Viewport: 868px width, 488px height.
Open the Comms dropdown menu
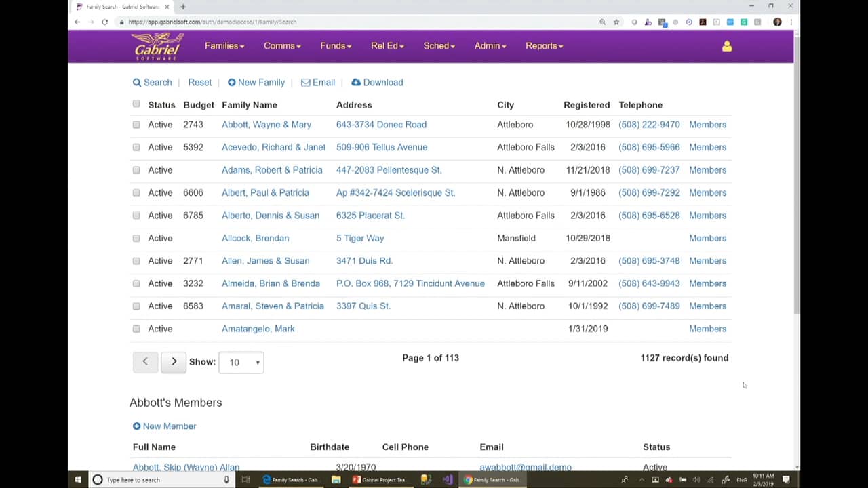[282, 46]
